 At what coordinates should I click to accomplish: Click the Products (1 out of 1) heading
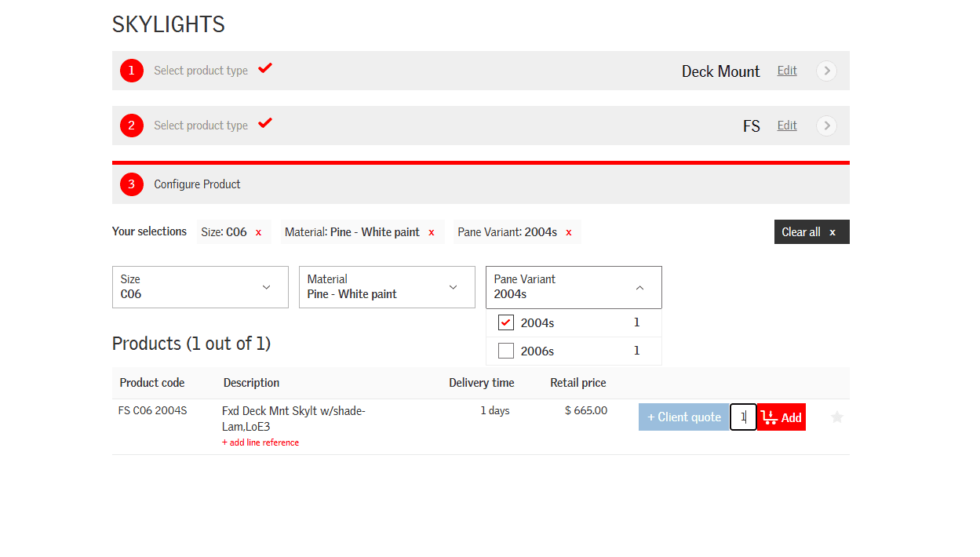click(191, 344)
